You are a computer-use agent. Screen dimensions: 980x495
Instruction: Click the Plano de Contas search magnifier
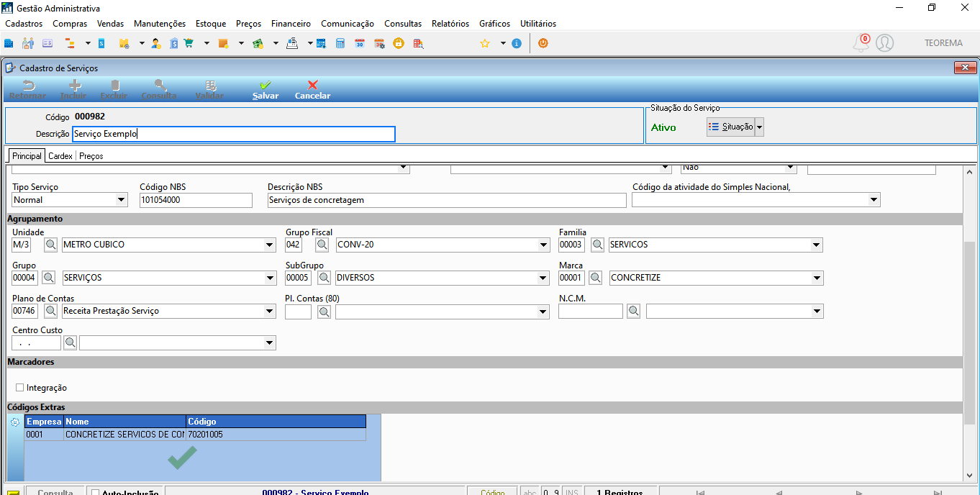coord(51,311)
